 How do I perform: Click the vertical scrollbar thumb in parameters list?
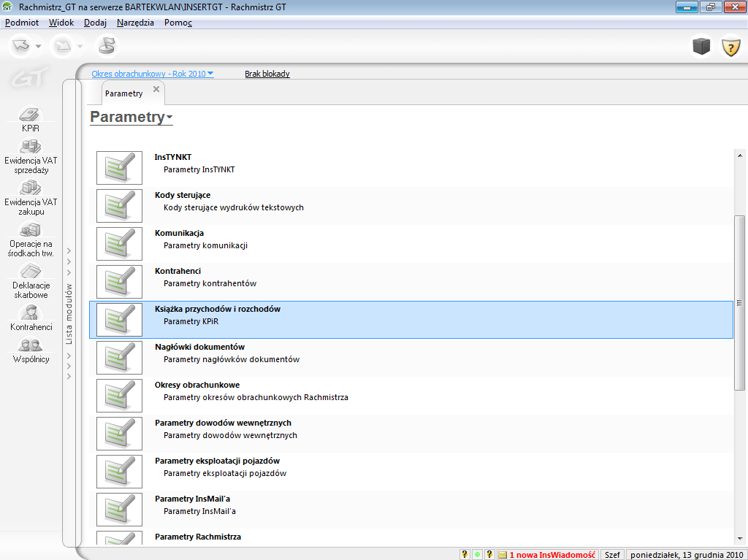[x=739, y=303]
